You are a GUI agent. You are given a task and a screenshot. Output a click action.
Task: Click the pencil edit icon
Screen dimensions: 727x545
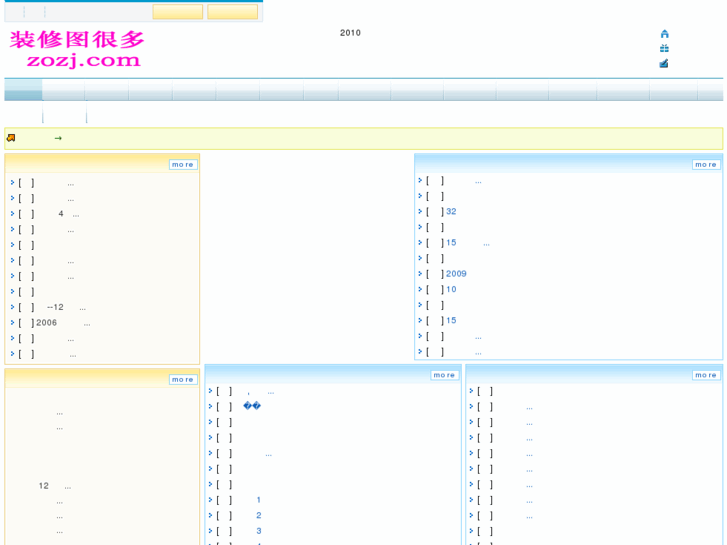click(x=664, y=64)
